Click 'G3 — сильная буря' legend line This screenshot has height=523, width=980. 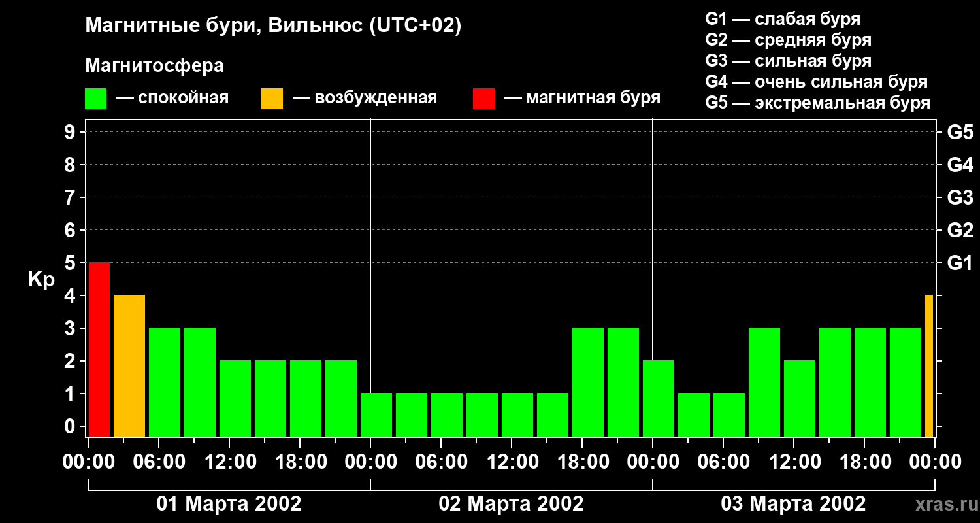point(788,61)
